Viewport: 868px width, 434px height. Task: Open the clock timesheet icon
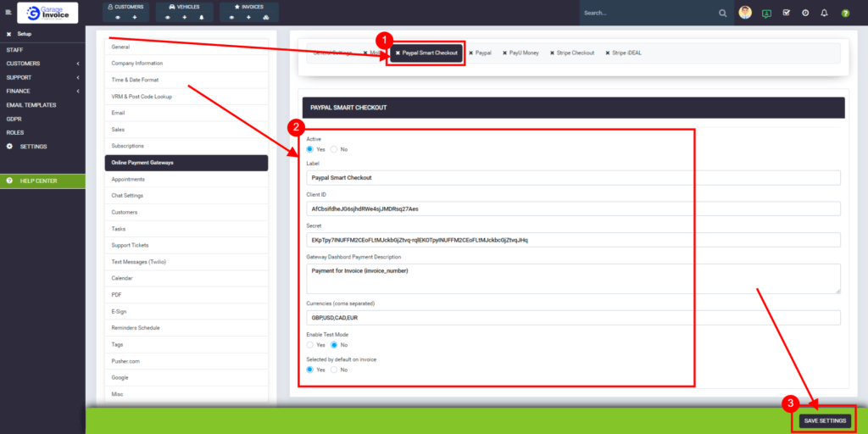pyautogui.click(x=805, y=13)
